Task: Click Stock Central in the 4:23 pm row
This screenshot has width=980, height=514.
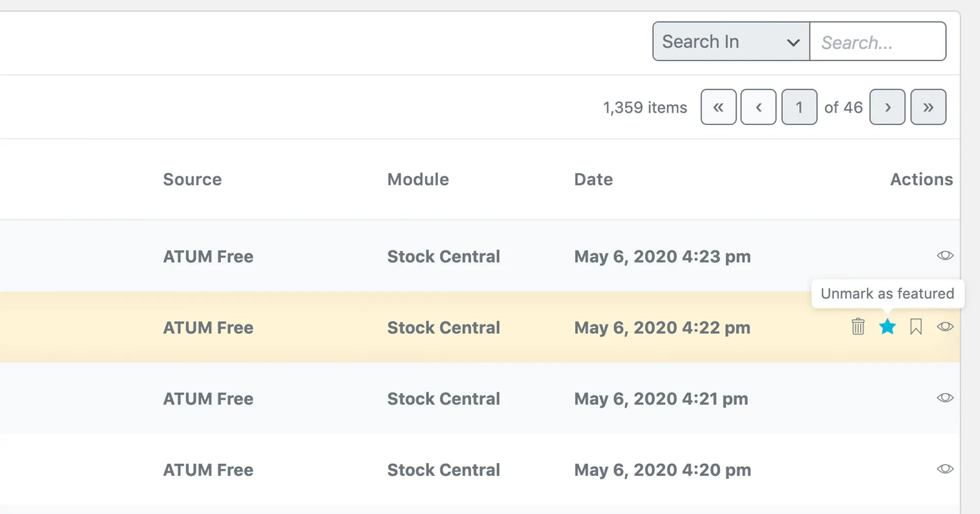Action: pos(444,256)
